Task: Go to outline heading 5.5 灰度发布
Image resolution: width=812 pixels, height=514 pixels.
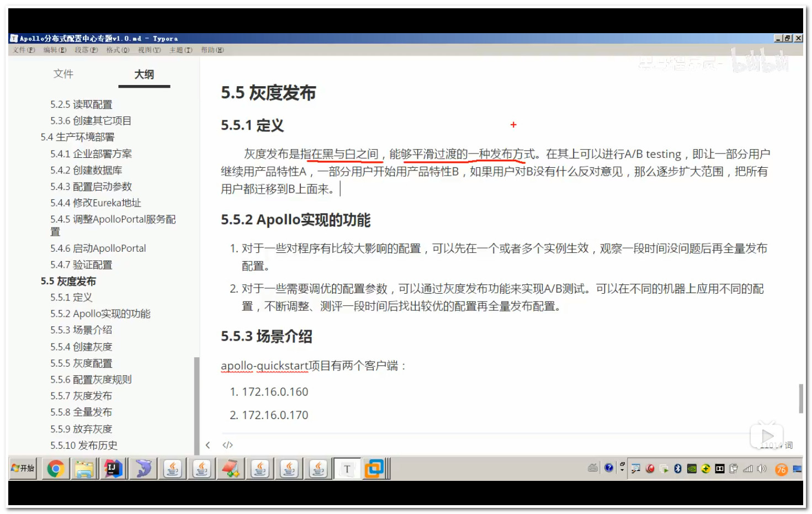Action: (68, 281)
